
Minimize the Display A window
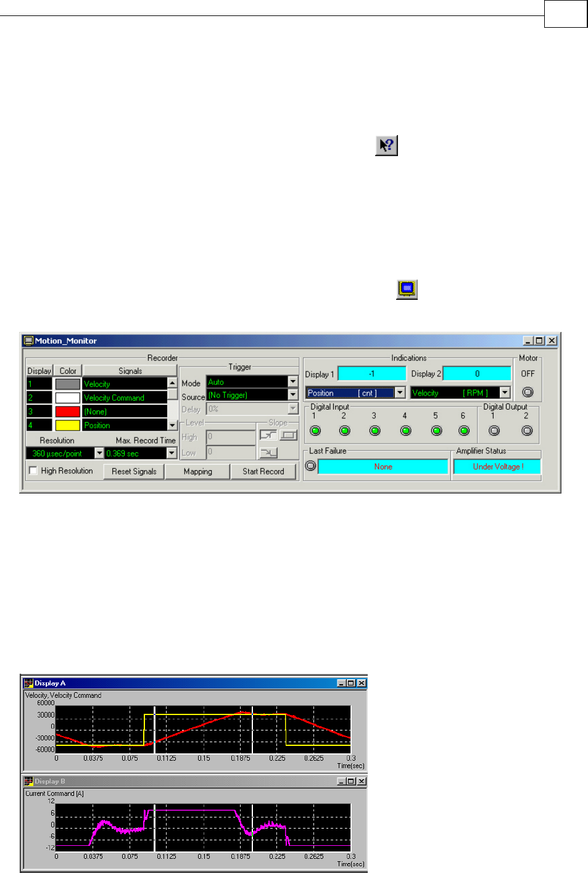coord(342,683)
